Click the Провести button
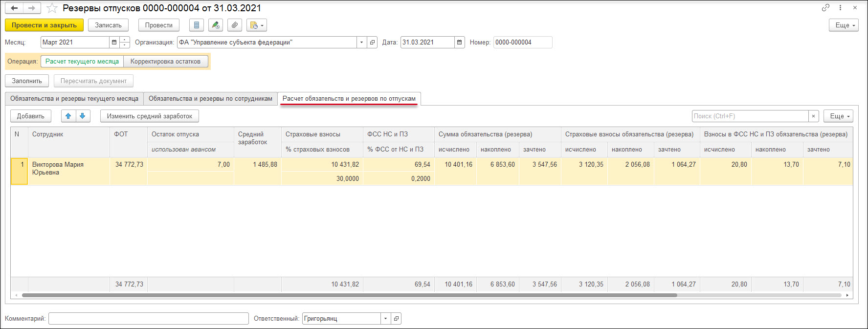 point(159,25)
